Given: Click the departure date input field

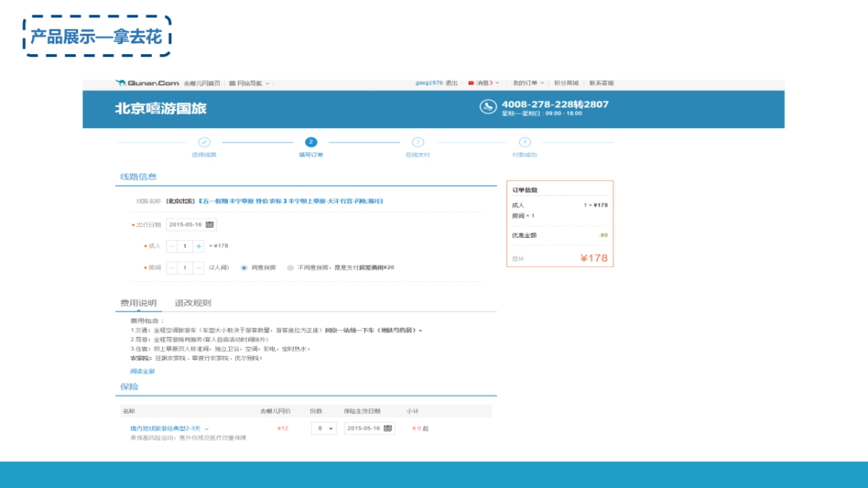Looking at the screenshot, I should (x=187, y=224).
